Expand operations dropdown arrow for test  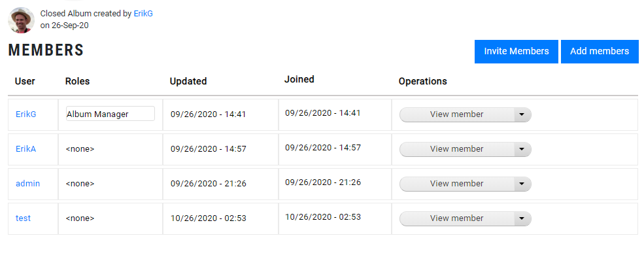522,218
